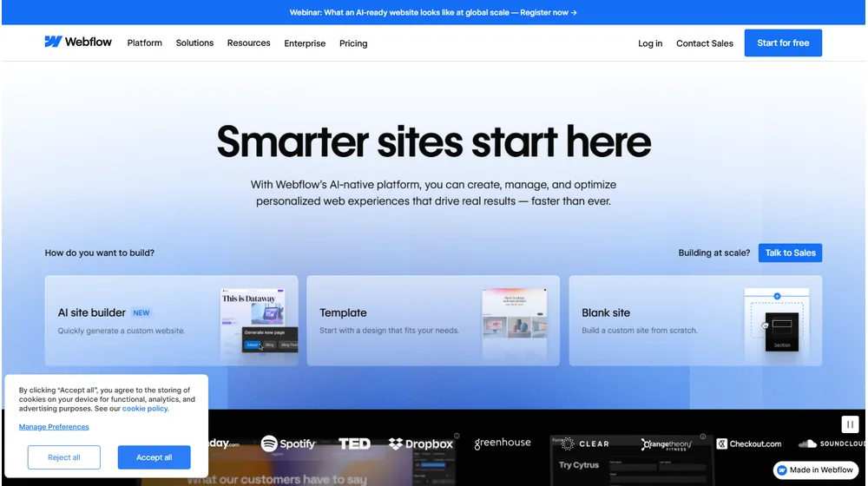Click the Webflow logo in the header

coord(78,42)
